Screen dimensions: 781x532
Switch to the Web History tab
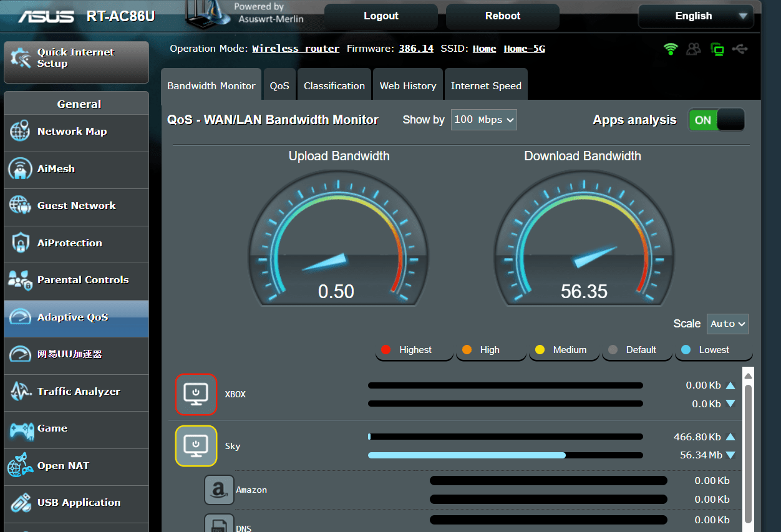[407, 85]
